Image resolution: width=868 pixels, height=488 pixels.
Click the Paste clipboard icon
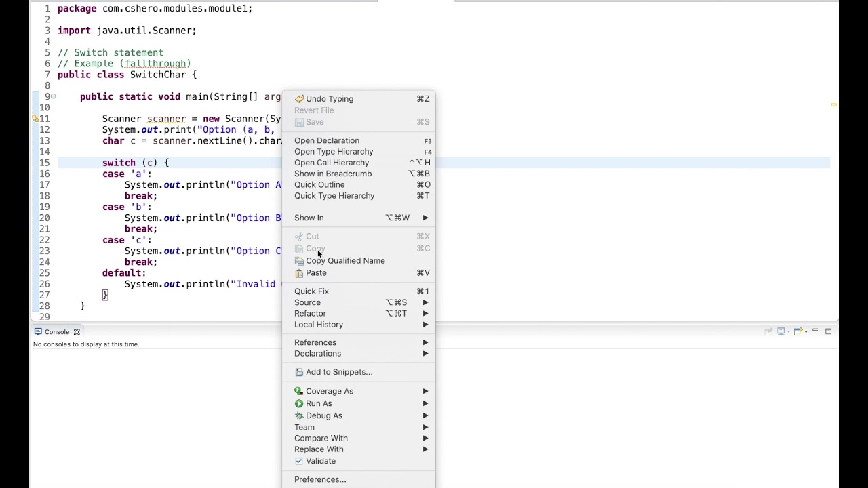tap(299, 273)
